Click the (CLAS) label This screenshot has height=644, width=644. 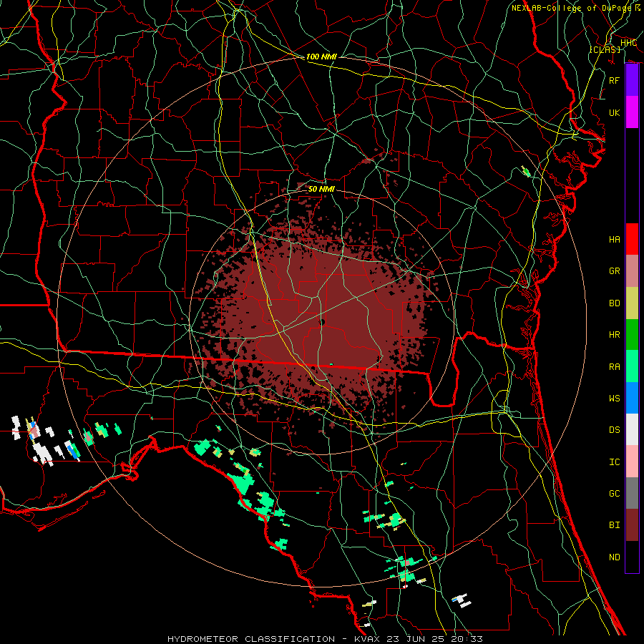tap(605, 49)
